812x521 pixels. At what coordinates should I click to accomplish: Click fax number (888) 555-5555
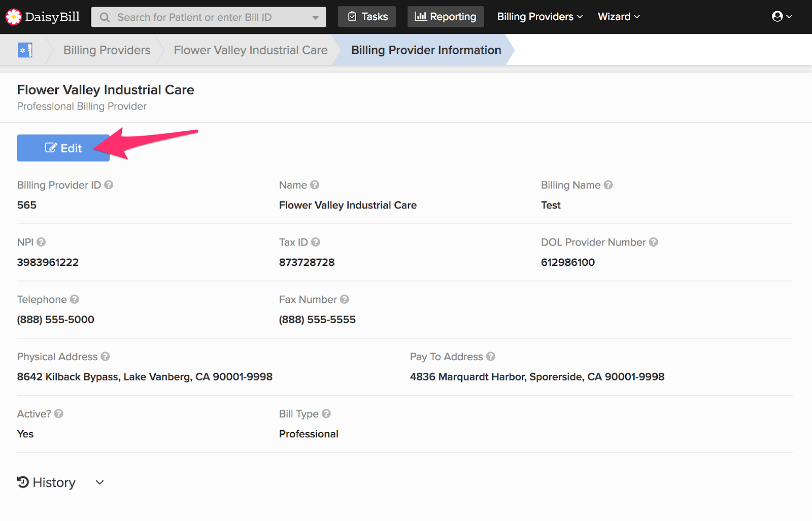(318, 320)
